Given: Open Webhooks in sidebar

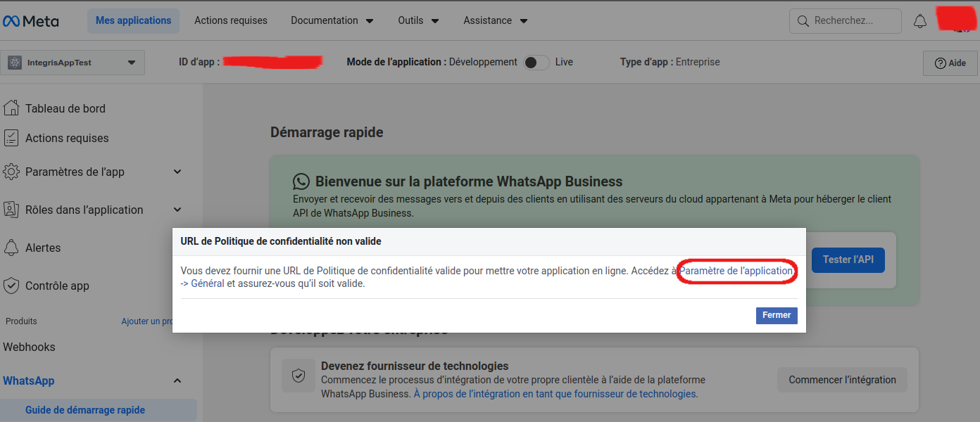Looking at the screenshot, I should 29,347.
